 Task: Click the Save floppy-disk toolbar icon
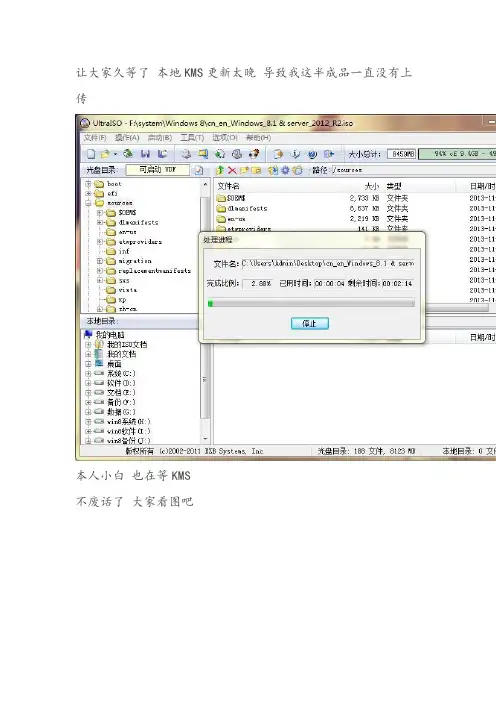tap(145, 154)
